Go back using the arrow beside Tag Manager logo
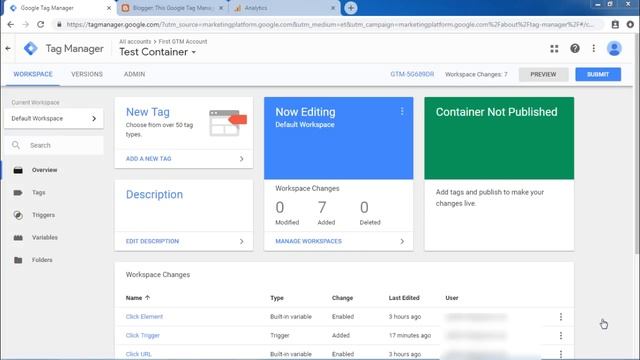Viewport: 640px width, 360px height. click(x=8, y=49)
